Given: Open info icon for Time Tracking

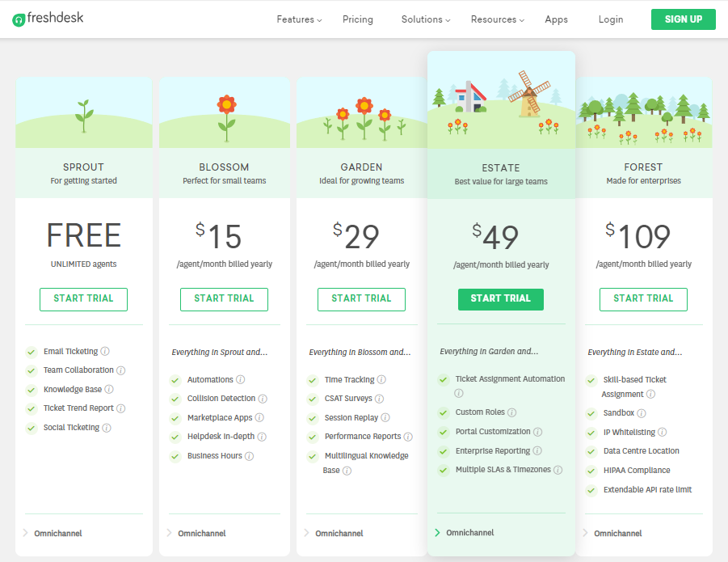Looking at the screenshot, I should [381, 379].
